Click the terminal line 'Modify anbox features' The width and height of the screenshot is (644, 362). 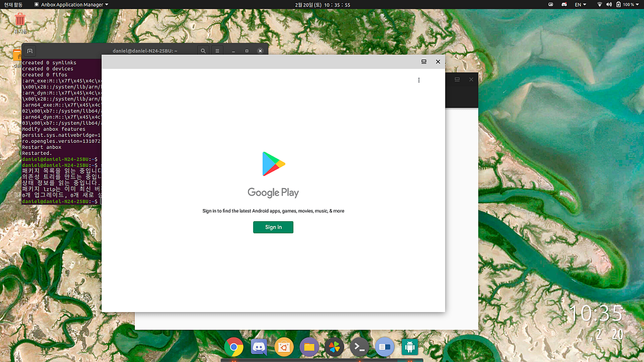click(54, 129)
